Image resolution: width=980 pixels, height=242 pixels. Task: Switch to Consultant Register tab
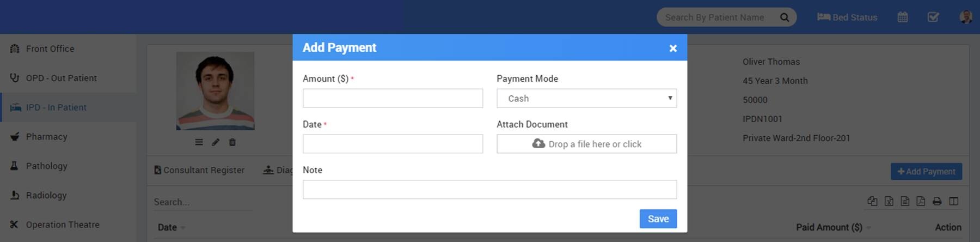coord(199,170)
